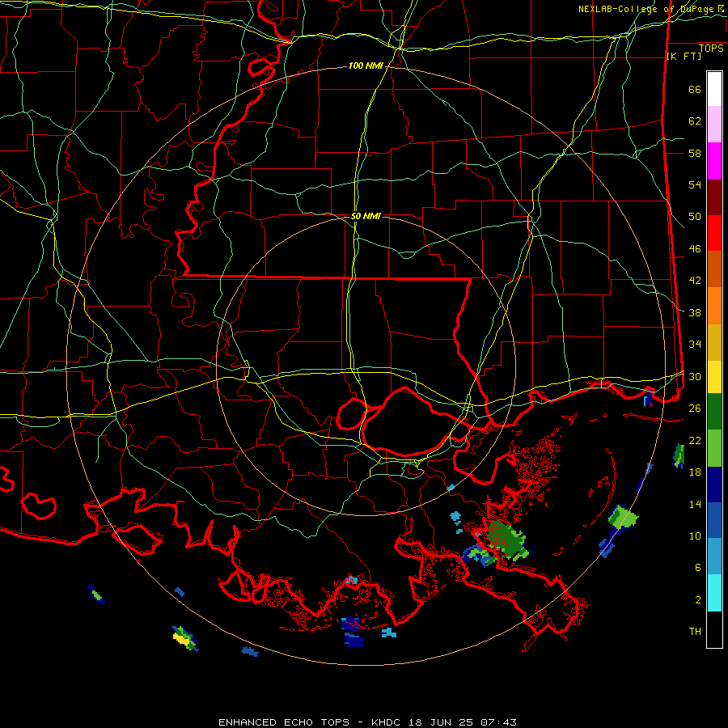Image resolution: width=728 pixels, height=728 pixels.
Task: Click the '100 NMI' range ring label
Action: (366, 66)
